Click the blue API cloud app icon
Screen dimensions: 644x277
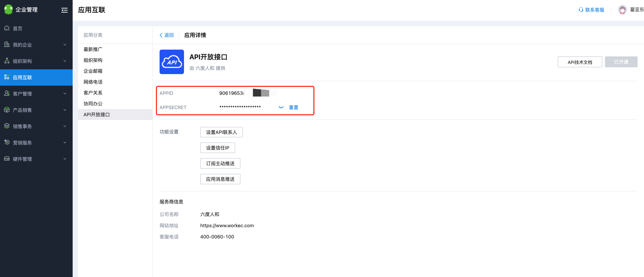pos(171,62)
